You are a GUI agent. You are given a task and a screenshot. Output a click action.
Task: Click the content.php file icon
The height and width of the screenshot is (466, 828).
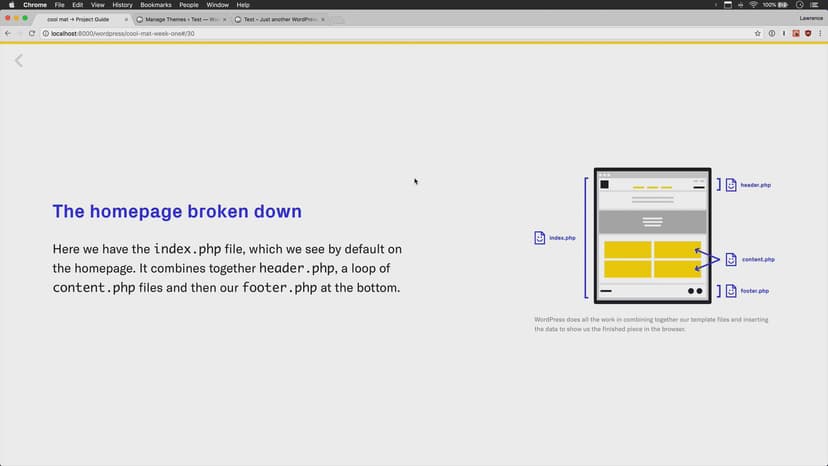731,259
